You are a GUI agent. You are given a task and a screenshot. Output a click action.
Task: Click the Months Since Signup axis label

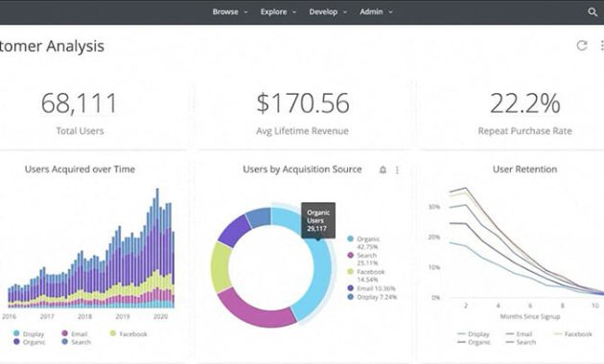[529, 316]
